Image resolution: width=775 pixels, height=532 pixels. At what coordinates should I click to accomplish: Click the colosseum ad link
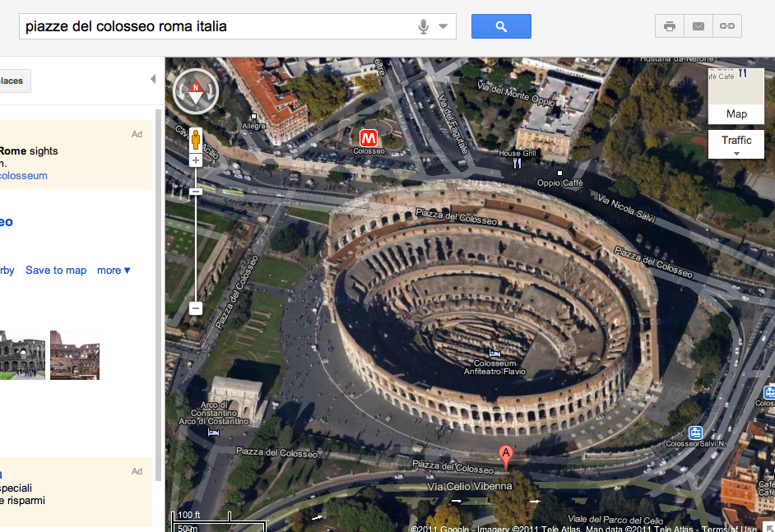pos(23,176)
